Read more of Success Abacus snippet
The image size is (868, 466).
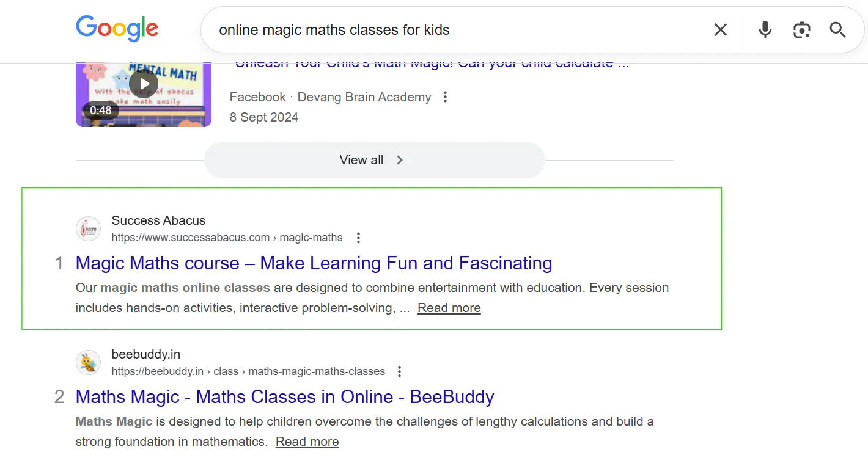tap(449, 308)
